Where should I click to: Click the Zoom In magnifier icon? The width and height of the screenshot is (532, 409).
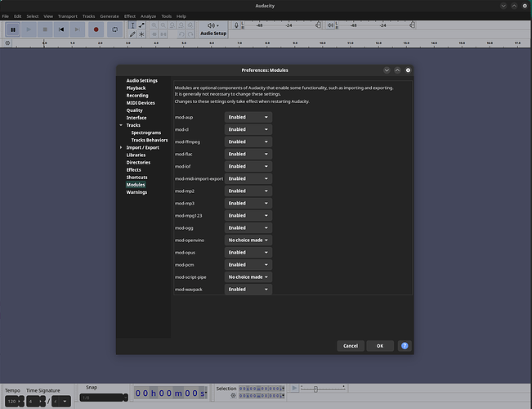(154, 25)
